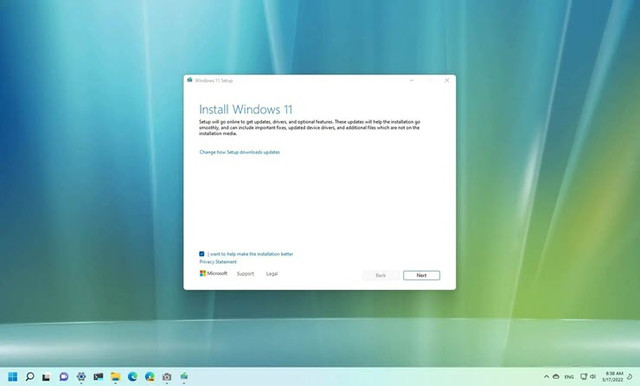
Task: Click the disabled Back button
Action: (x=380, y=275)
